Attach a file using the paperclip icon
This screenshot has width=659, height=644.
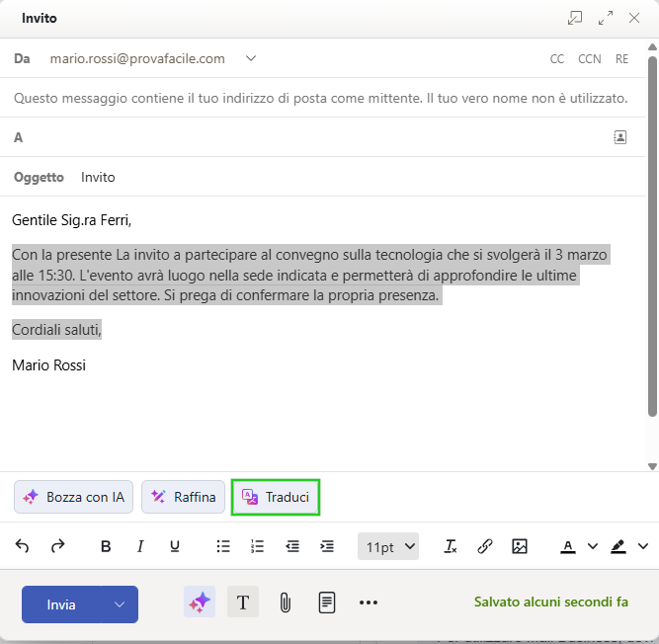[285, 603]
